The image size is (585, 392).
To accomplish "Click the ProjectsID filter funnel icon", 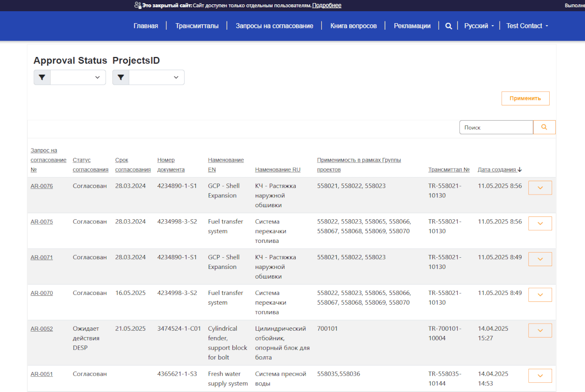I will tap(121, 78).
